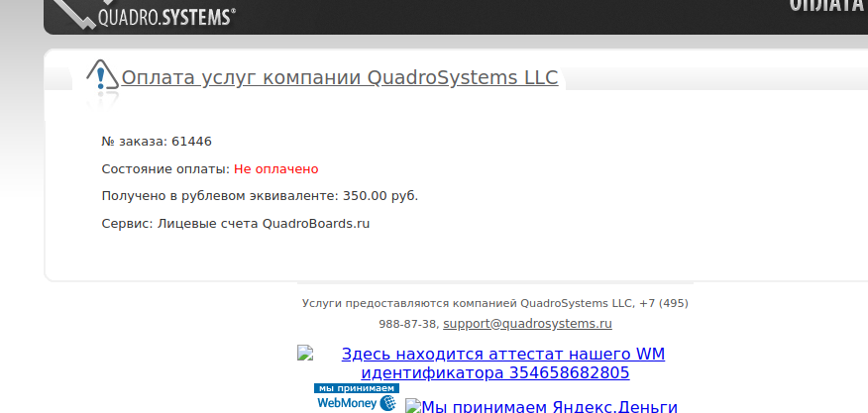Viewport: 868px width, 413px height.
Task: Click the WebMoney 'мы принимаем' badge
Action: [x=357, y=397]
